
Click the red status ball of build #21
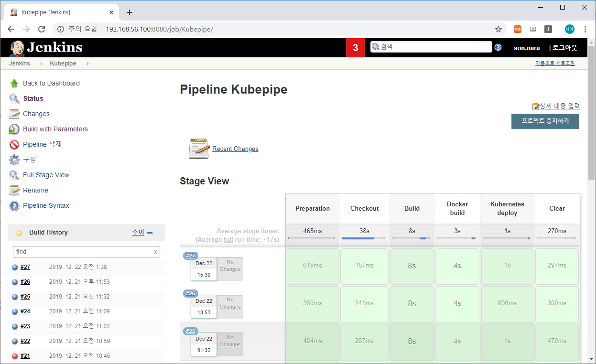click(15, 356)
